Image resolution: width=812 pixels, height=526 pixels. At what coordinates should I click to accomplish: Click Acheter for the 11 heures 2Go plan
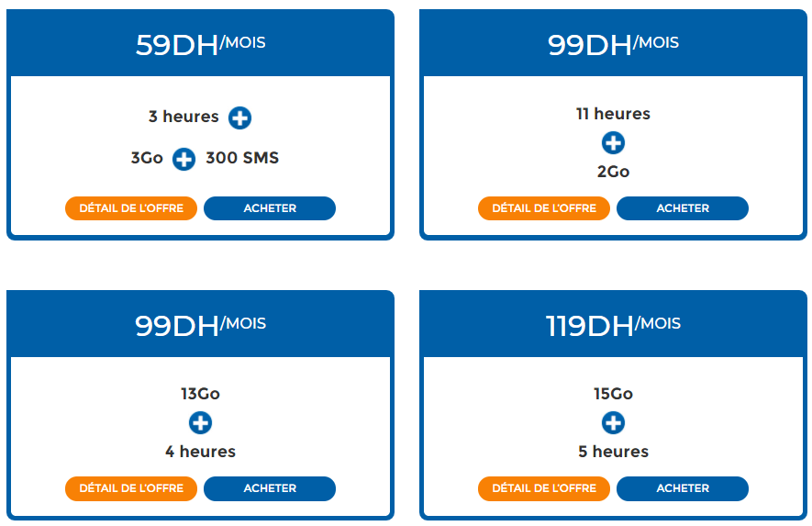tap(683, 208)
